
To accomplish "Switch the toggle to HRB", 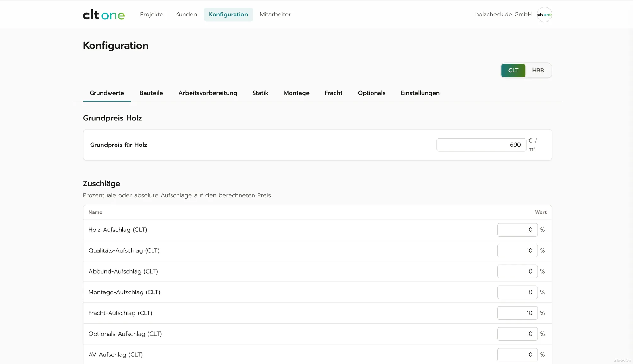I will tap(538, 71).
